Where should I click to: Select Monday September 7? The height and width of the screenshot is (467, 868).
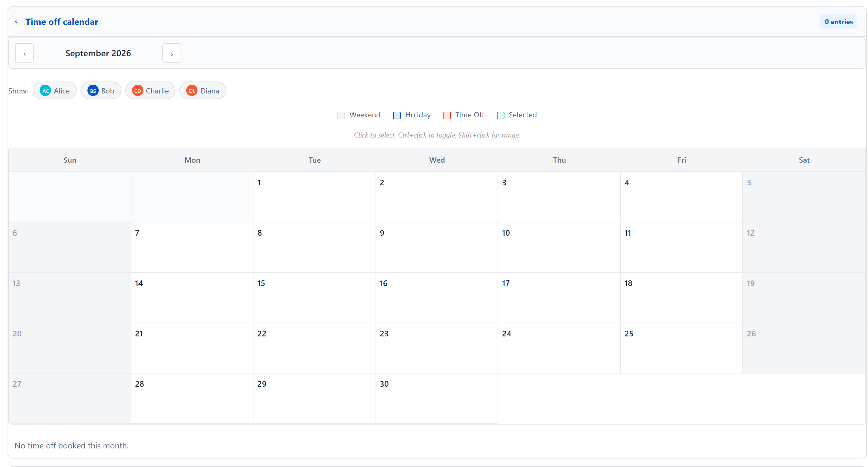(x=192, y=247)
